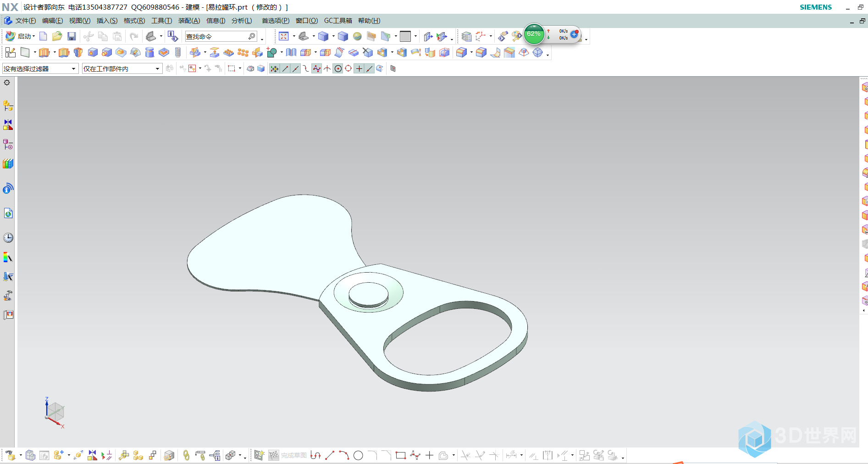Click the 查找命令 search field
Viewport: 868px width, 464px height.
click(221, 36)
